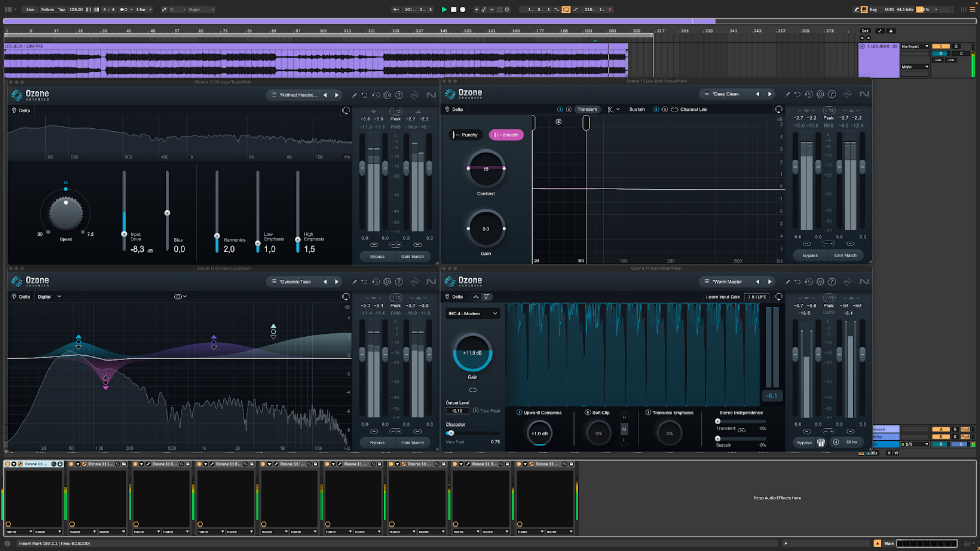Switch Low End Focus to Punchy mode
The width and height of the screenshot is (980, 551).
(465, 135)
